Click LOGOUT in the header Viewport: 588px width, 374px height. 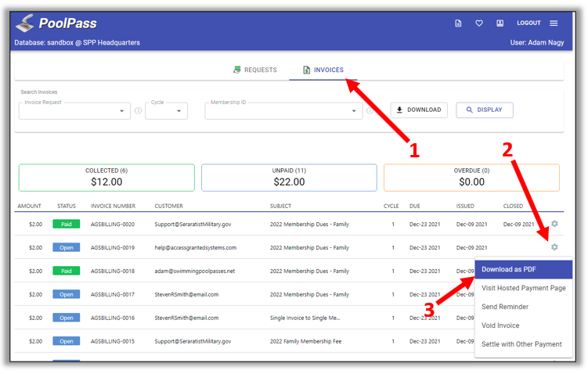tap(528, 23)
